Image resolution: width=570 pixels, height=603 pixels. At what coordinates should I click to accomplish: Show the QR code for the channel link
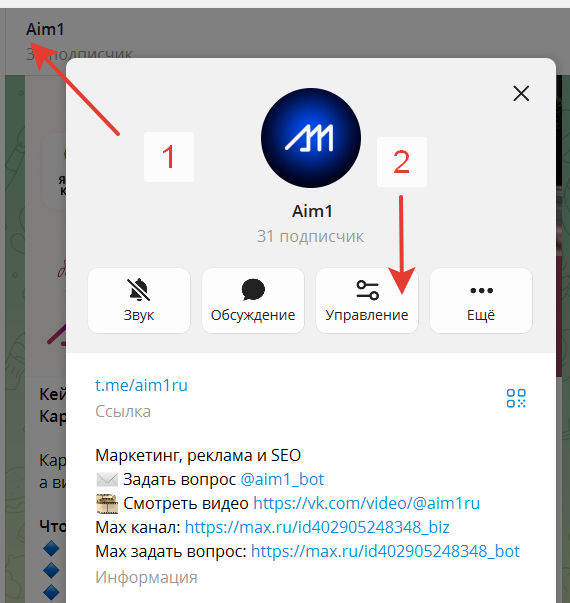(x=516, y=398)
